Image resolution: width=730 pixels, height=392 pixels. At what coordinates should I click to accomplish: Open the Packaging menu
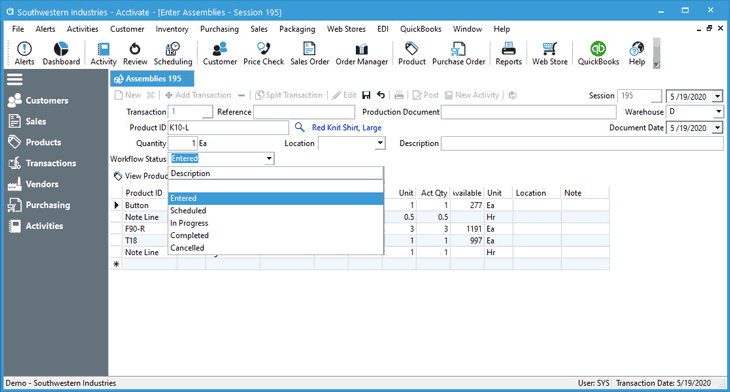pyautogui.click(x=297, y=29)
